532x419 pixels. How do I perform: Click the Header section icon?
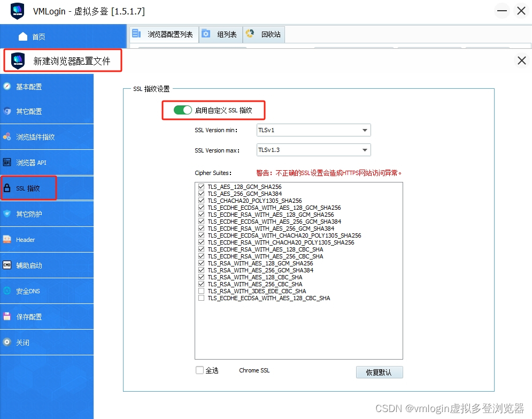pyautogui.click(x=7, y=239)
